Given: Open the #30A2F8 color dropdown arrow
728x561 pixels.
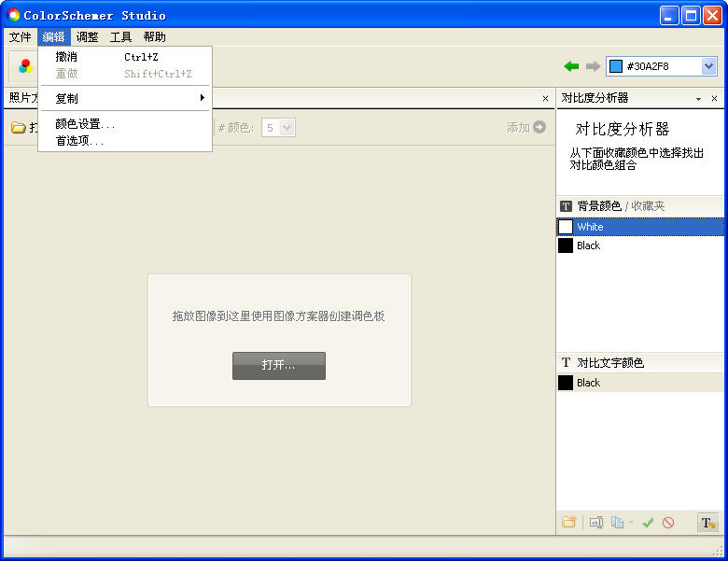Looking at the screenshot, I should (x=708, y=66).
